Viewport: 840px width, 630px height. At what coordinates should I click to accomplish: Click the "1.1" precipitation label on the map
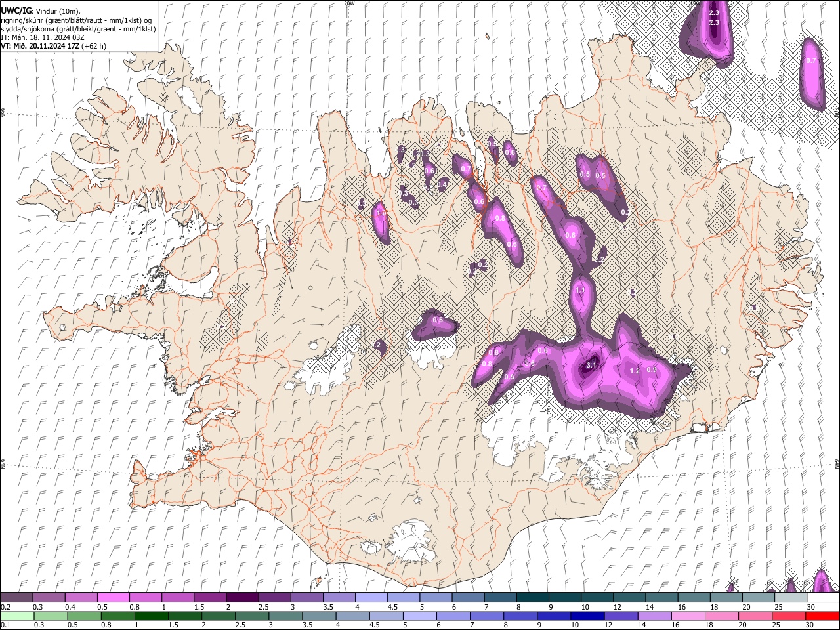point(579,291)
